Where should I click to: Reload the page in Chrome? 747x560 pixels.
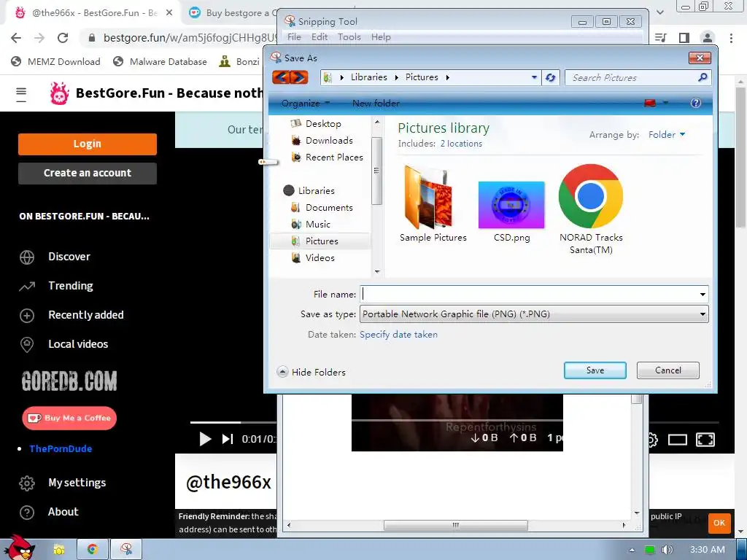pyautogui.click(x=63, y=38)
